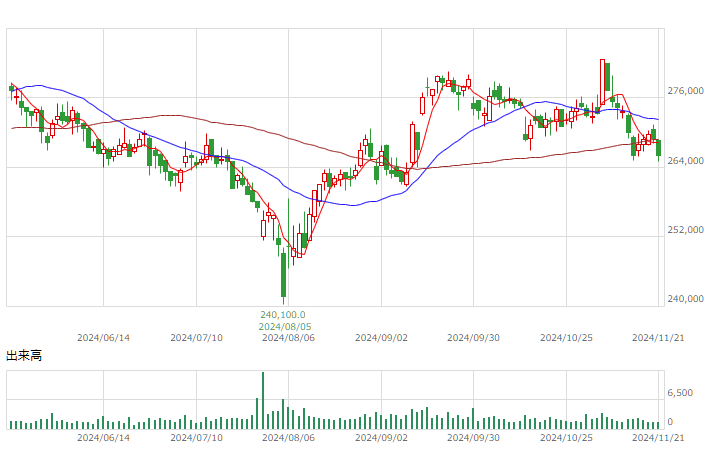Click 2024/06/14 date under the volume chart
This screenshot has width=712, height=452.
point(104,438)
